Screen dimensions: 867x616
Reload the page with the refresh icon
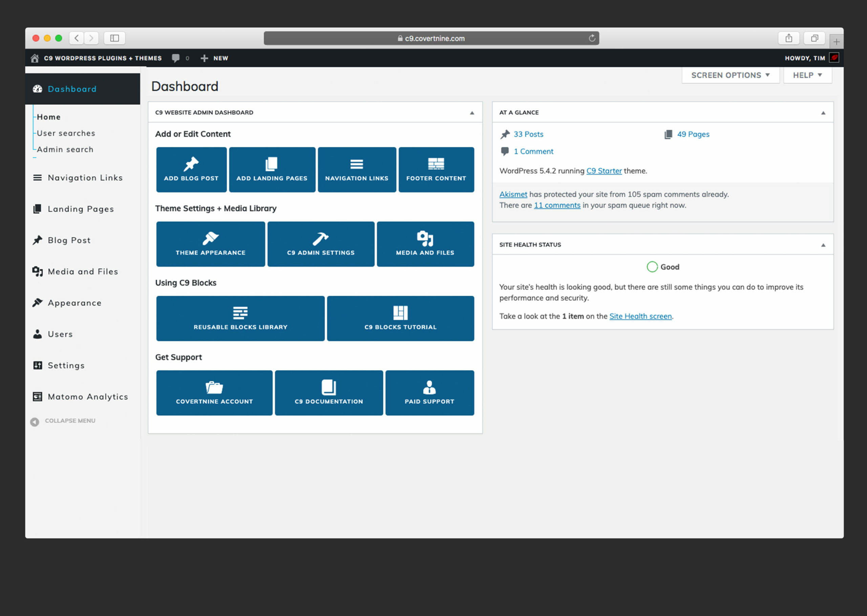592,38
